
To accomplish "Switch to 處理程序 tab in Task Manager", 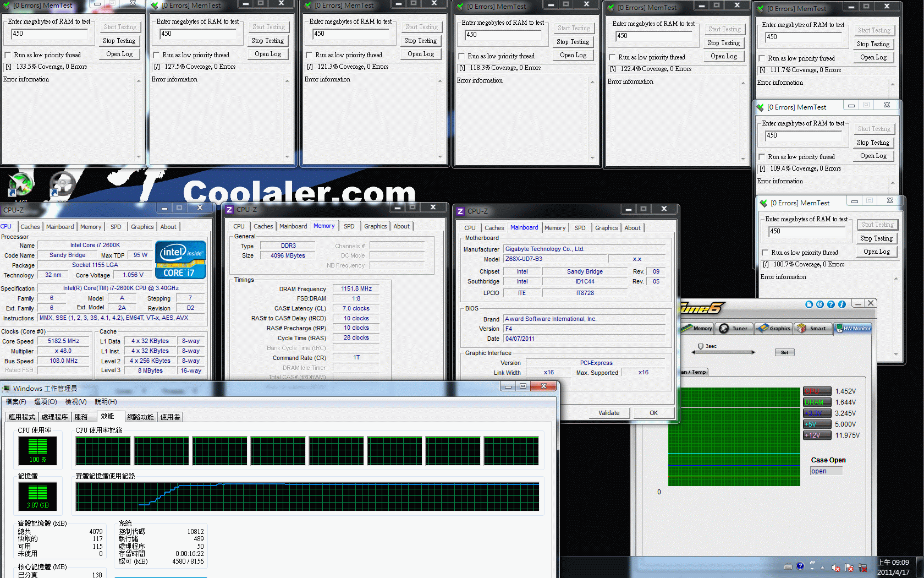I will 54,417.
